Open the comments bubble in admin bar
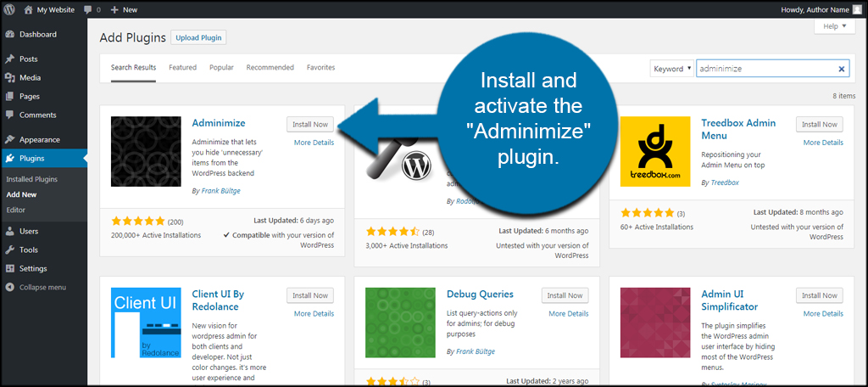The width and height of the screenshot is (868, 387). tap(88, 10)
